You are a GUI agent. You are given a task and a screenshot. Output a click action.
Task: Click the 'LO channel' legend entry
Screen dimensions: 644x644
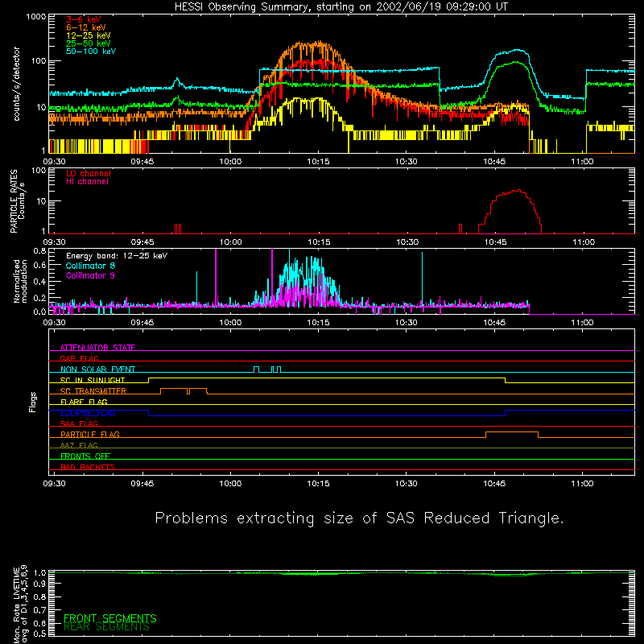[x=89, y=174]
